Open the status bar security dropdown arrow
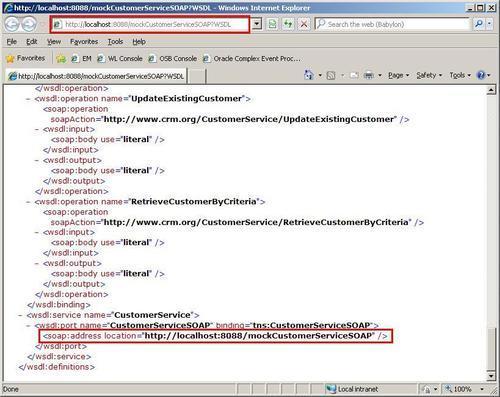The image size is (500, 397). tap(435, 389)
